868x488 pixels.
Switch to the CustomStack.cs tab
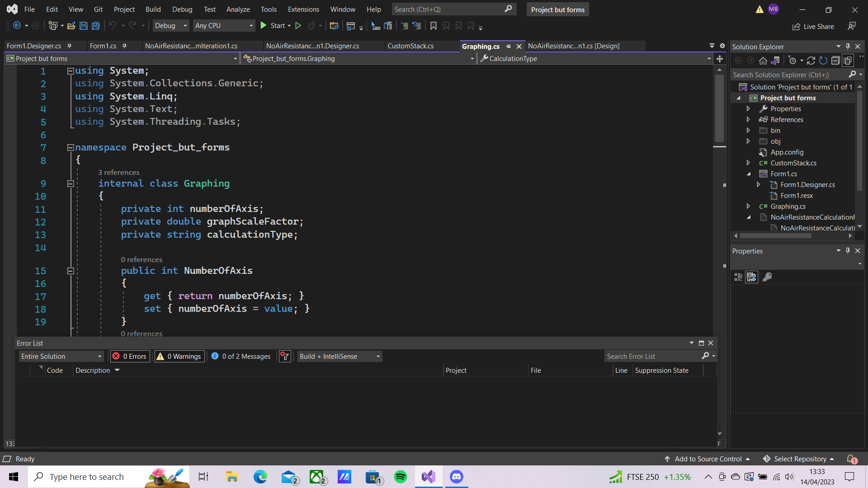[410, 46]
